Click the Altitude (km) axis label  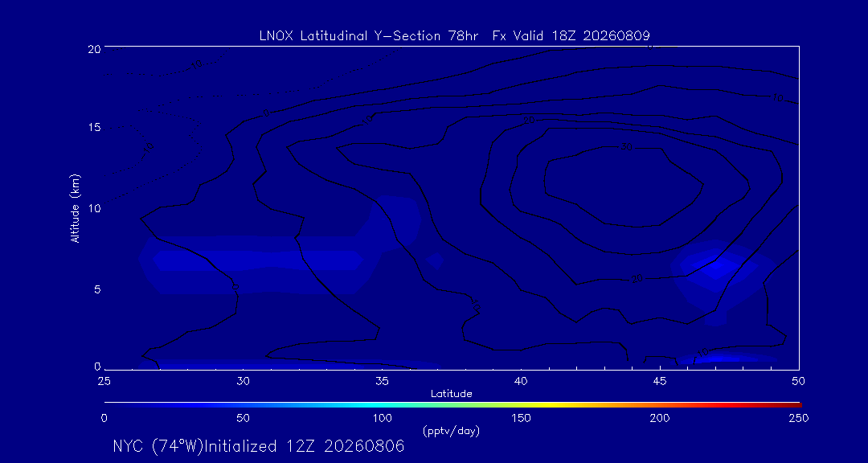pos(76,209)
